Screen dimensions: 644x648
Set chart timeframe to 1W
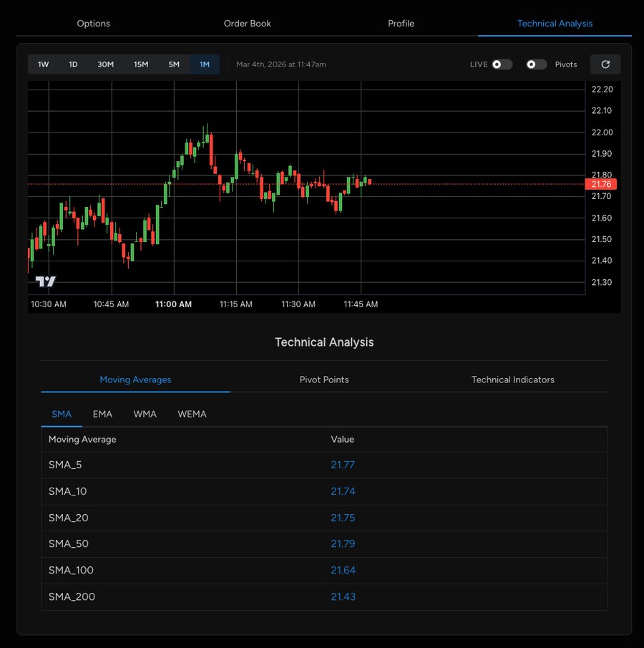(43, 64)
